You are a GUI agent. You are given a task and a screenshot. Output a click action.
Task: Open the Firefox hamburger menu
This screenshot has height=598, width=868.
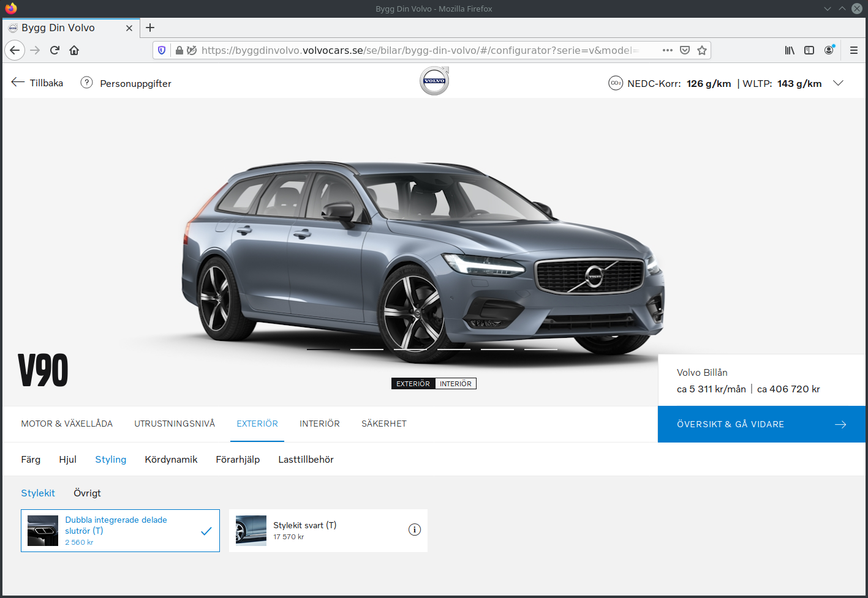click(854, 50)
